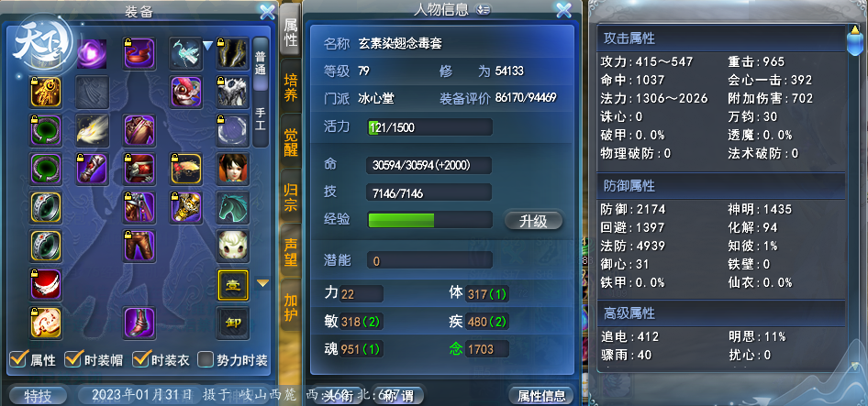Viewport: 868px width, 406px height.
Task: Click the toggle icon beside 人物信息 title
Action: [484, 9]
